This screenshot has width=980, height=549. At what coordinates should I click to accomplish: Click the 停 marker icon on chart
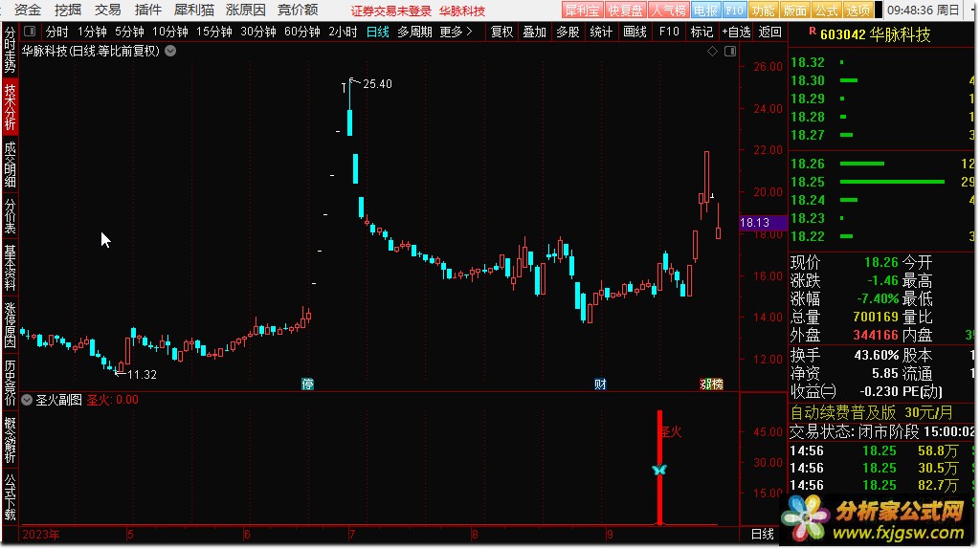[x=307, y=384]
